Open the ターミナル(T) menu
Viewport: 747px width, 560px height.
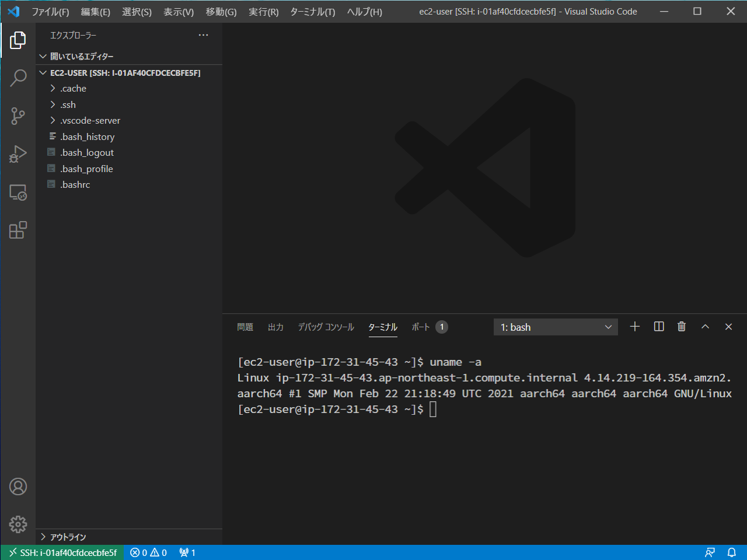pyautogui.click(x=312, y=12)
